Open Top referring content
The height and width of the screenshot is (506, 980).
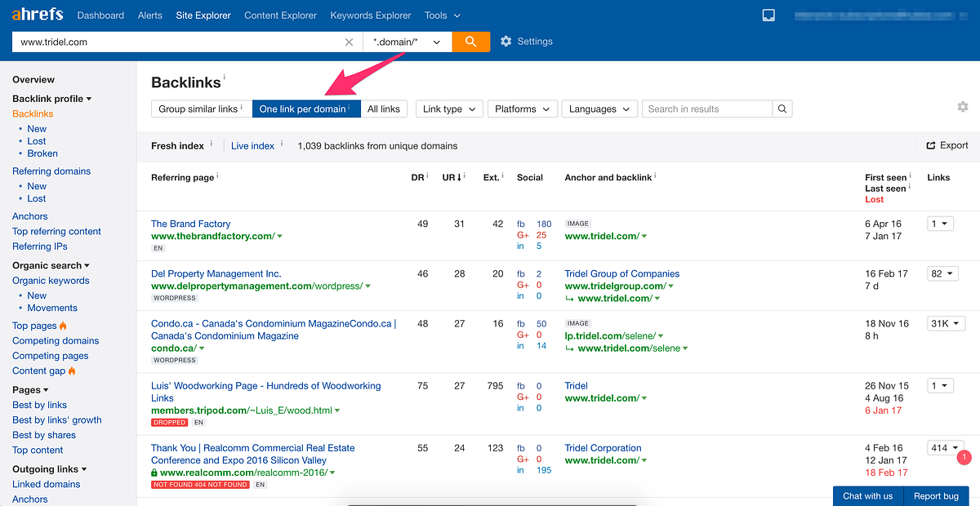(x=57, y=232)
